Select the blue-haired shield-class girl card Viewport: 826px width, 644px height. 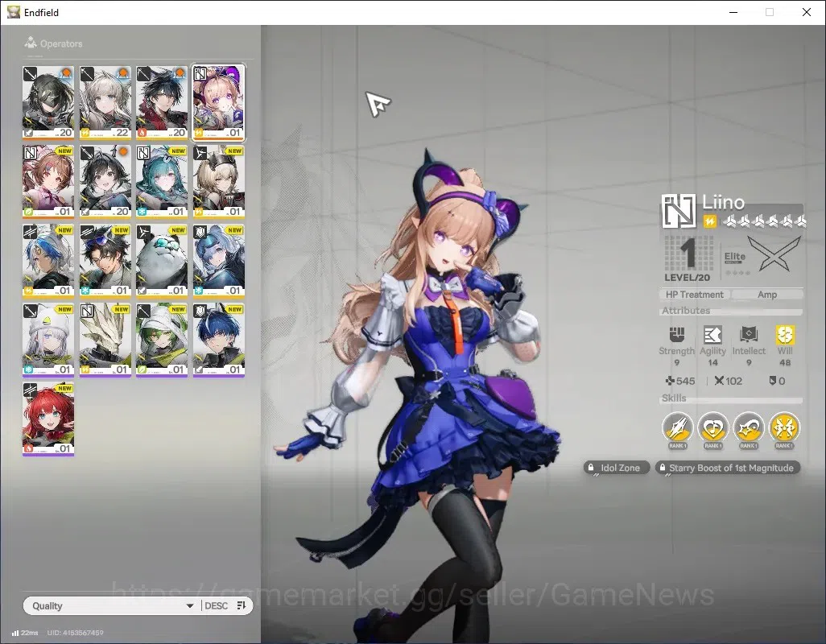(219, 260)
